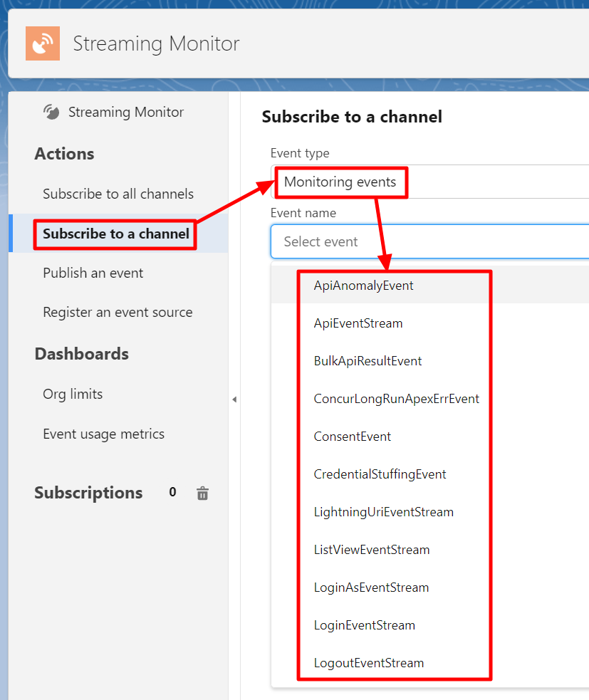Click the Dashboards section heading

pyautogui.click(x=82, y=354)
